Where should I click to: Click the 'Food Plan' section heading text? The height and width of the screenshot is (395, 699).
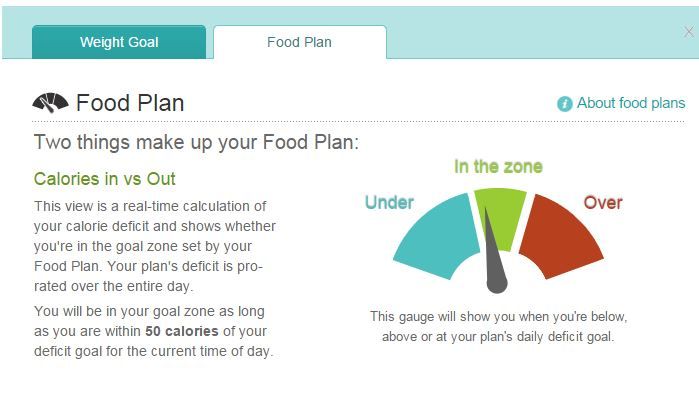click(130, 103)
